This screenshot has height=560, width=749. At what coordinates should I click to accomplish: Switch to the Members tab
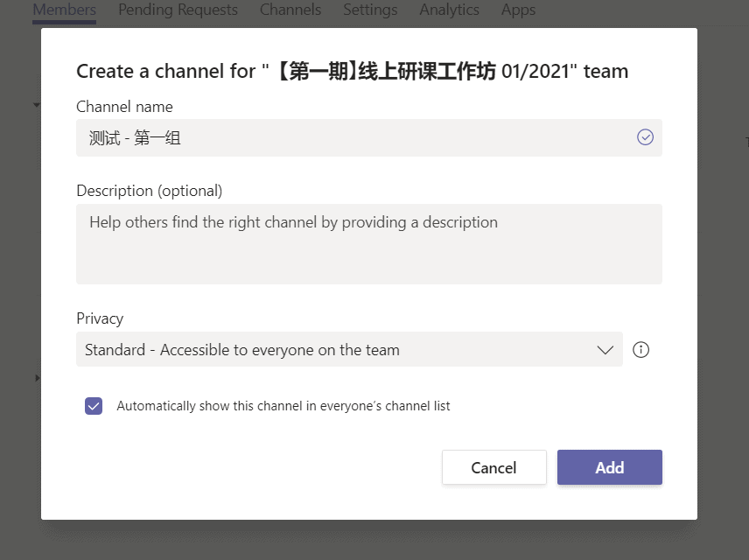point(64,10)
